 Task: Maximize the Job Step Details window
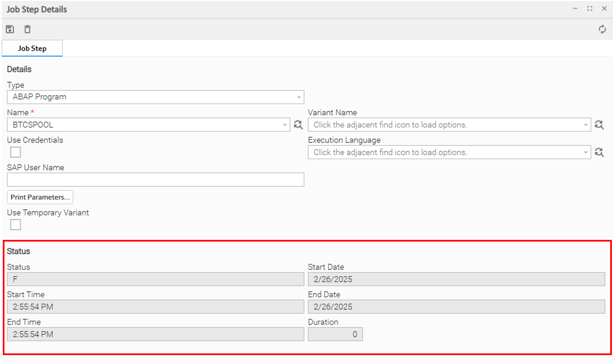tap(590, 9)
